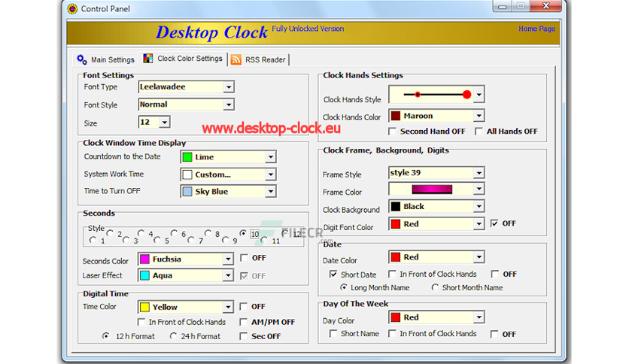
Task: Click the Aqua color swatch
Action: tap(144, 275)
